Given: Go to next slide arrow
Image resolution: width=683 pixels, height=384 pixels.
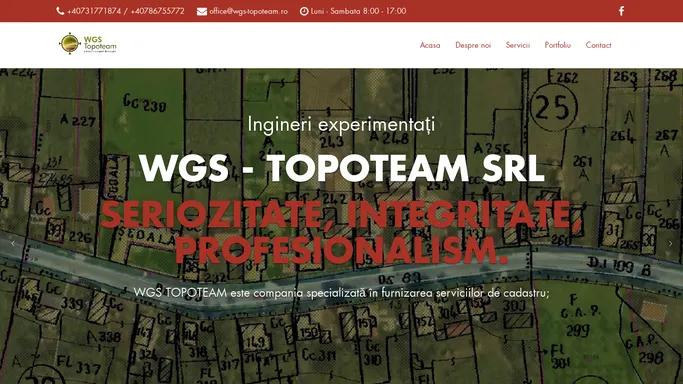Looking at the screenshot, I should (670, 243).
